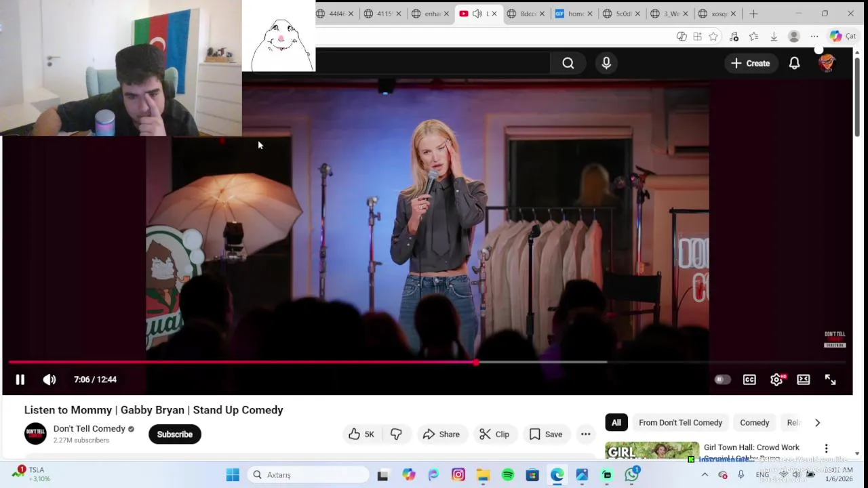Screen dimensions: 868x488
Task: Click the video title 'Listen to Mommy | Gabby Bryan'
Action: click(x=154, y=410)
